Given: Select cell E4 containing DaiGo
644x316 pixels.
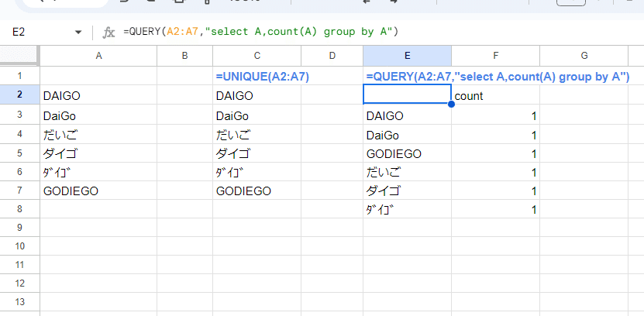Looking at the screenshot, I should click(407, 134).
